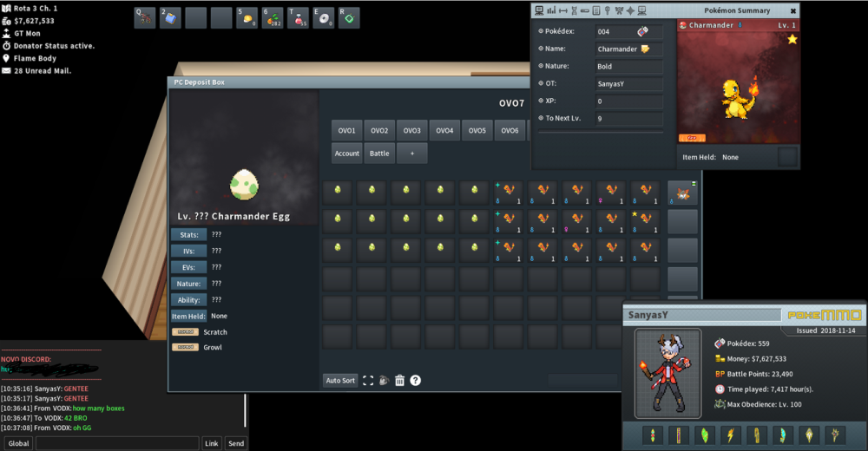Open the blue item in hotkey slot 2

point(170,17)
